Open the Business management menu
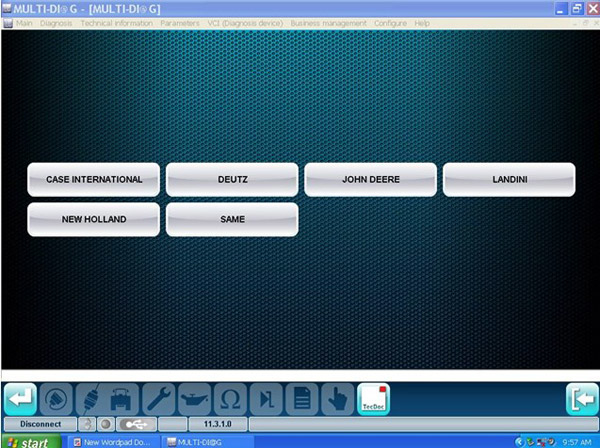 (x=329, y=22)
